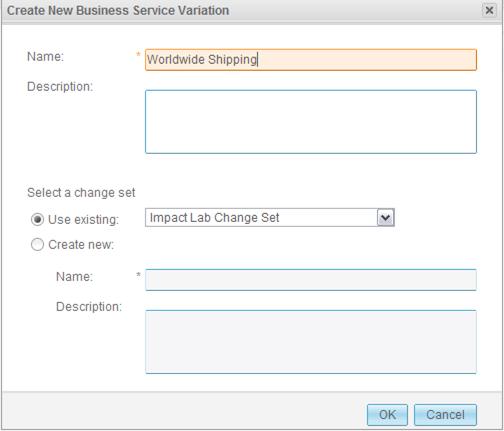
Task: Click the new change set Description area
Action: [311, 342]
